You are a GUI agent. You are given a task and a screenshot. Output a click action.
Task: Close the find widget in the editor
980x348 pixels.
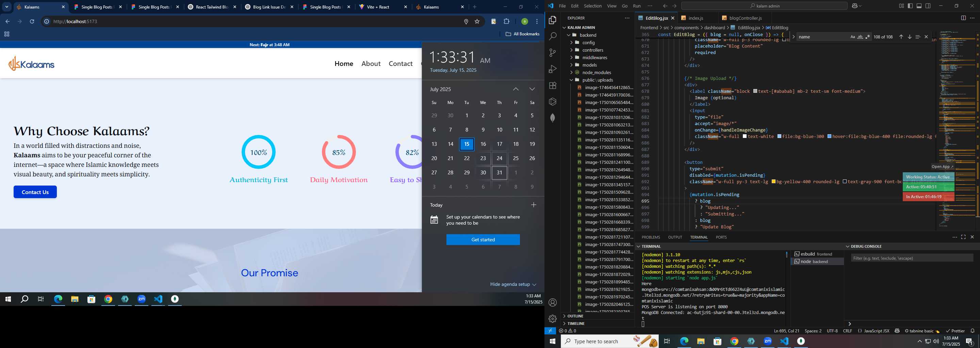(926, 37)
